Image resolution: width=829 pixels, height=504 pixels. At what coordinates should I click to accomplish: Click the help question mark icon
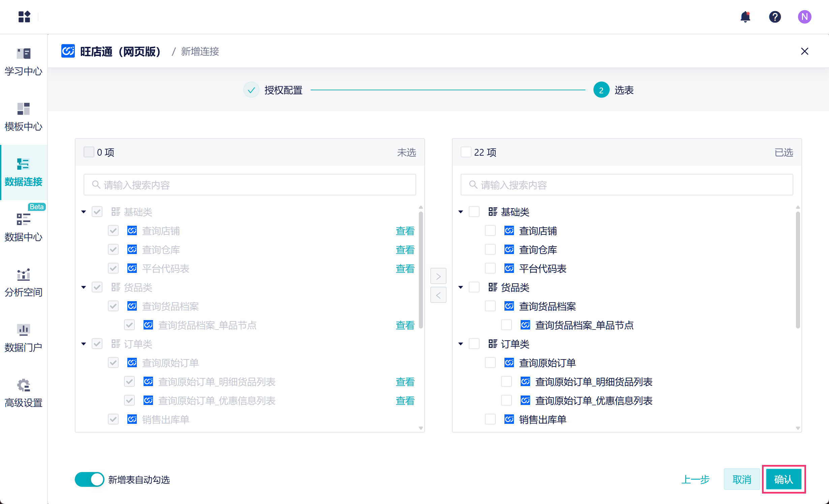click(x=775, y=17)
